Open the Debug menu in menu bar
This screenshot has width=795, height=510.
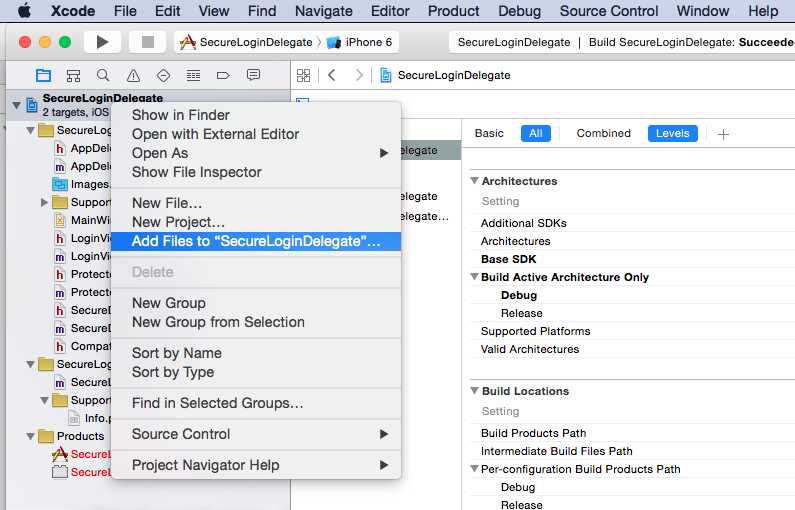[x=519, y=11]
